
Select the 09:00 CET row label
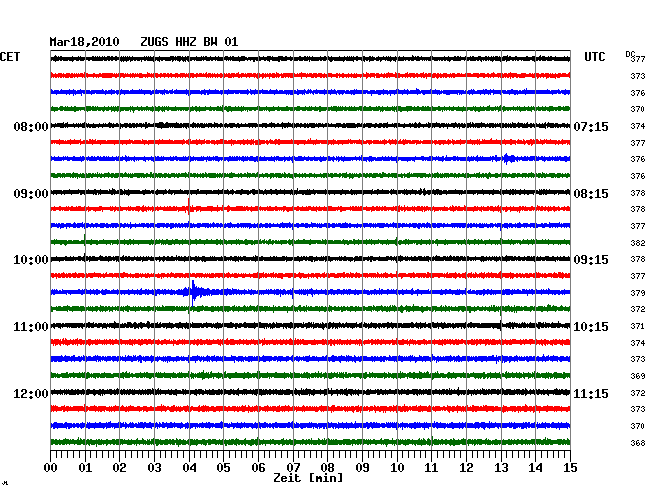[x=31, y=194]
